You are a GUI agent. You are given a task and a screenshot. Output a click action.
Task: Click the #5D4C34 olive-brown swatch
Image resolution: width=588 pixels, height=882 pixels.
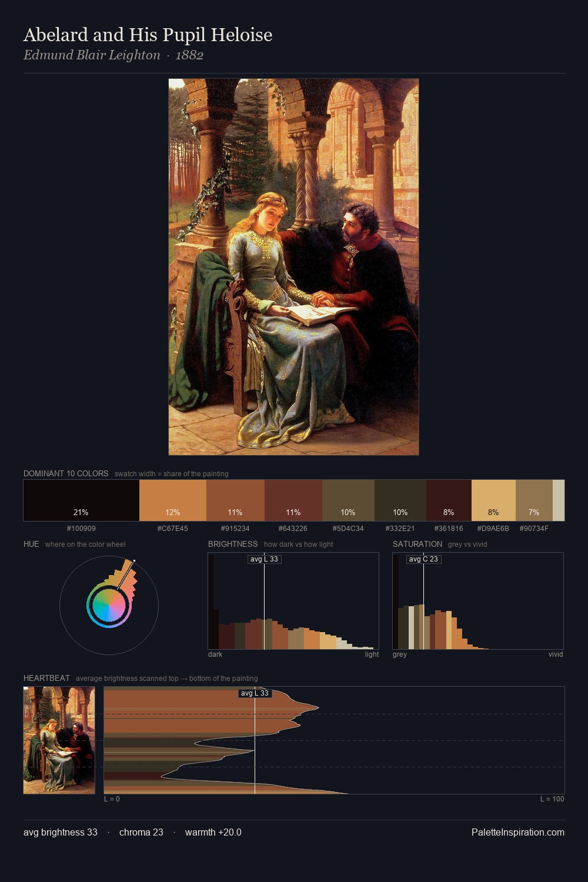click(348, 500)
